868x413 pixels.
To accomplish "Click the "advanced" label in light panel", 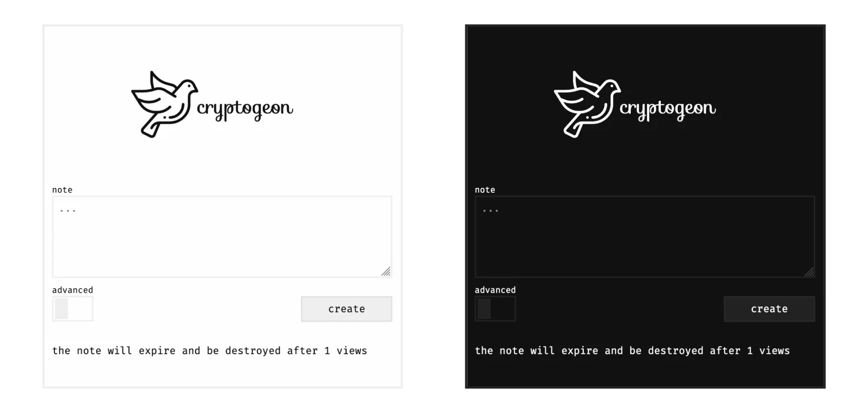I will pos(72,290).
